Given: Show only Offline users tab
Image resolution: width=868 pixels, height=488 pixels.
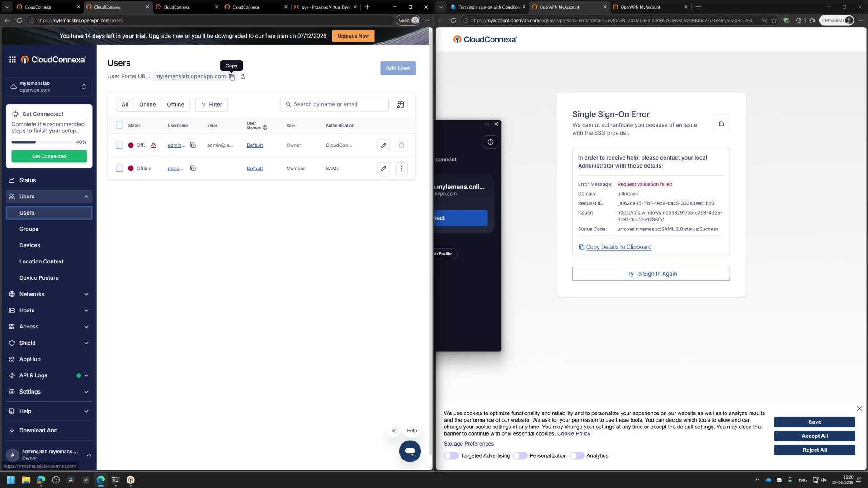Looking at the screenshot, I should (x=175, y=104).
